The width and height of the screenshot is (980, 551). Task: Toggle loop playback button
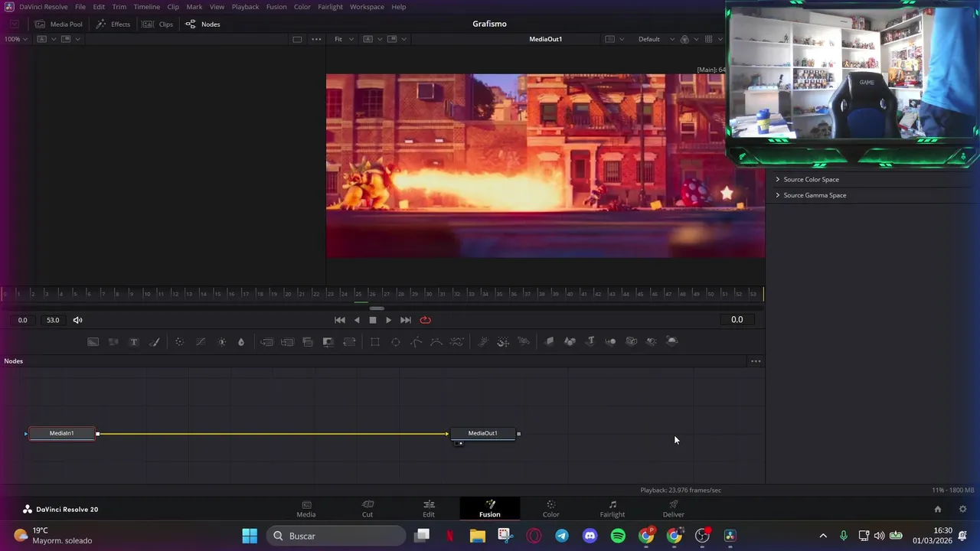(x=426, y=320)
